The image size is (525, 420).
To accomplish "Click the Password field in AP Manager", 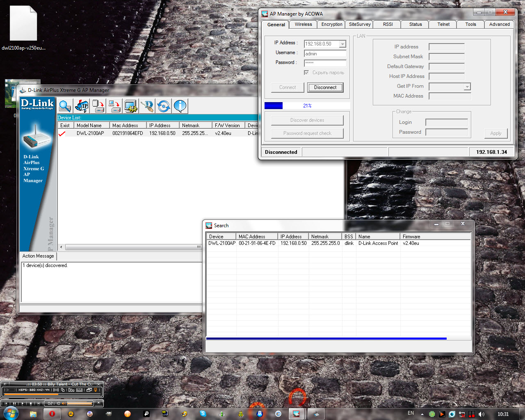I will (x=325, y=63).
